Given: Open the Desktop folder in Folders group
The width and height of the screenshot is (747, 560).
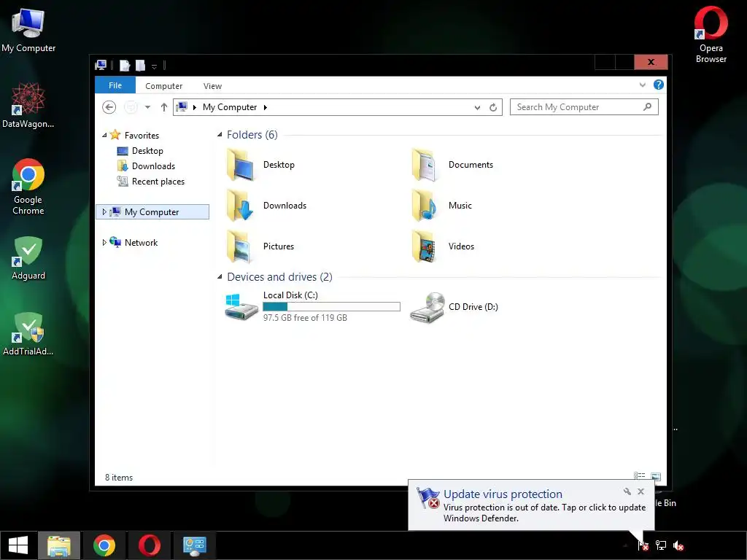Looking at the screenshot, I should click(x=260, y=165).
